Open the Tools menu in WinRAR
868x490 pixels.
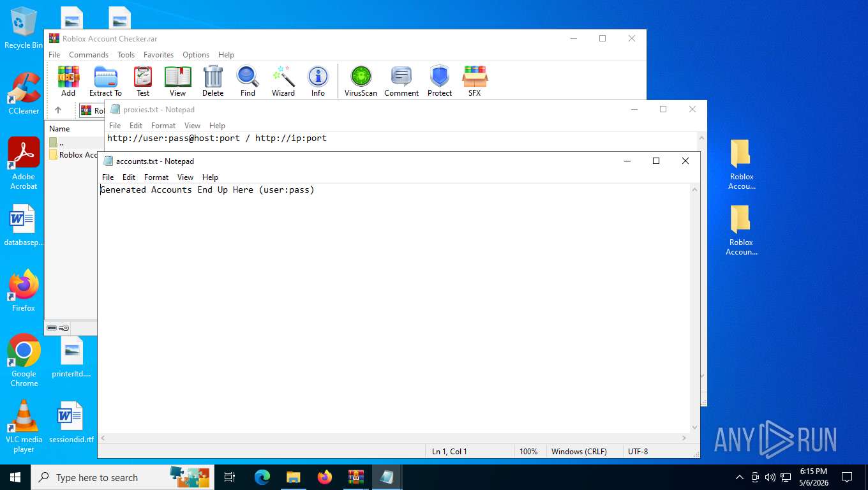pyautogui.click(x=126, y=55)
